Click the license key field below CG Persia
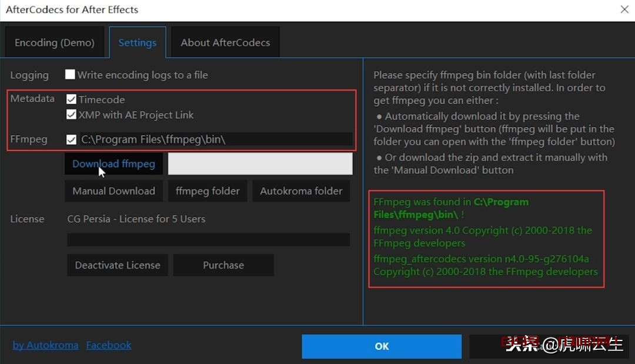Image resolution: width=635 pixels, height=364 pixels. pos(208,239)
